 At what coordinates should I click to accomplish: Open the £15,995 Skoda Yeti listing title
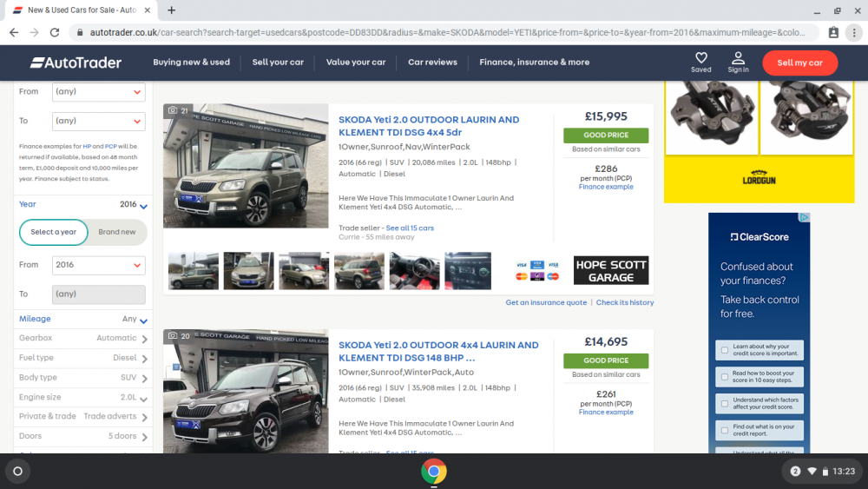tap(429, 126)
